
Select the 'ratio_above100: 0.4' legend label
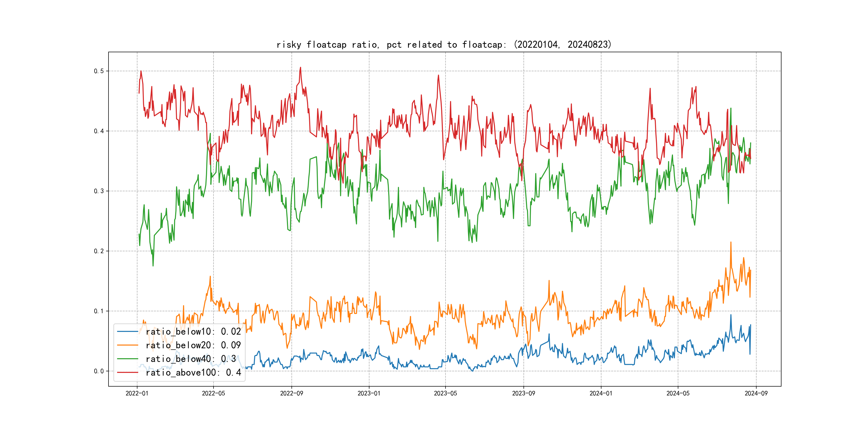[x=193, y=372]
